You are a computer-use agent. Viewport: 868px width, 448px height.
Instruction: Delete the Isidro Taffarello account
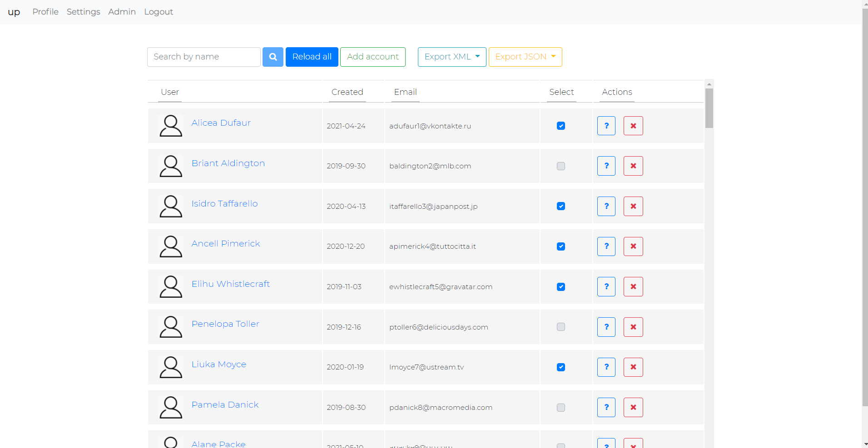tap(633, 206)
